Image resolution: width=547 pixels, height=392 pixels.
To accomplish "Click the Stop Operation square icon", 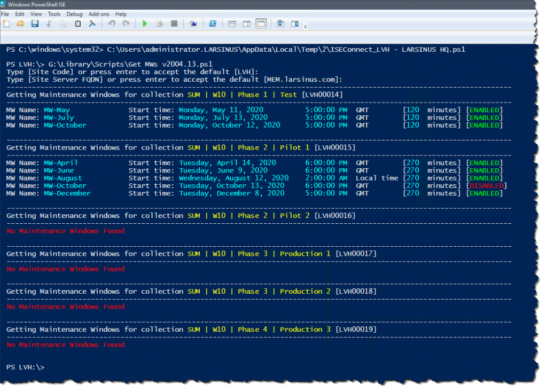I will [174, 23].
